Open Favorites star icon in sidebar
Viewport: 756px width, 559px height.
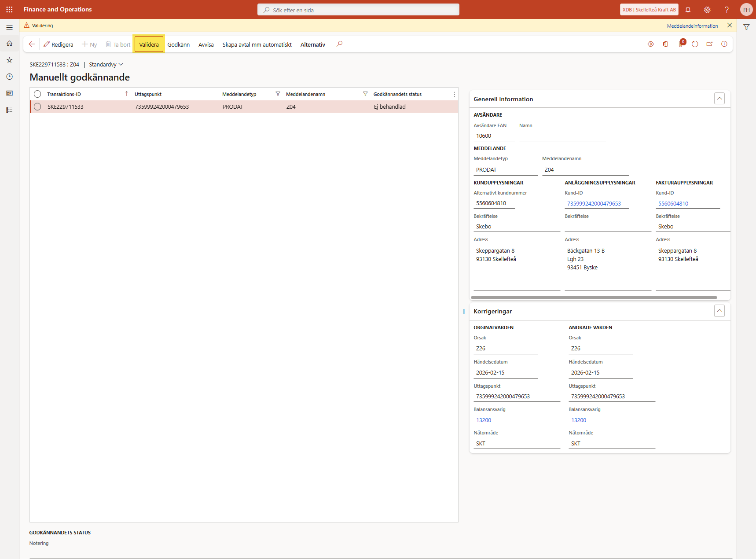pyautogui.click(x=9, y=60)
